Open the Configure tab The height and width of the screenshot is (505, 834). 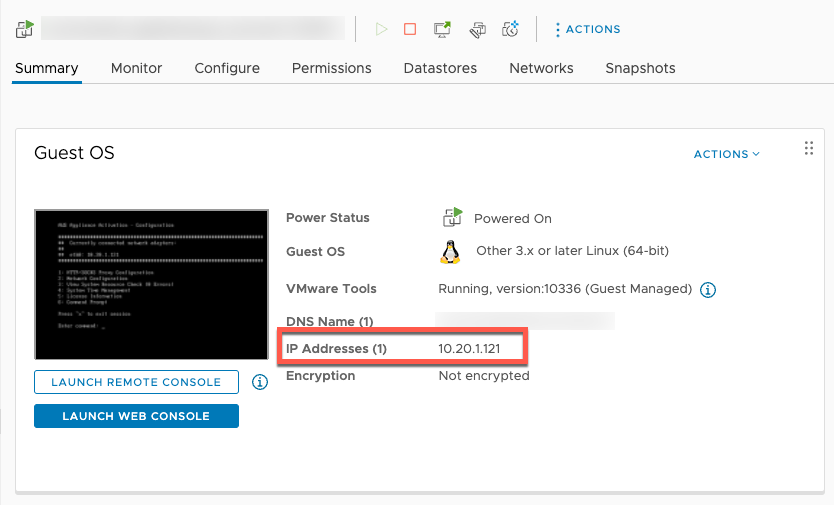click(227, 68)
